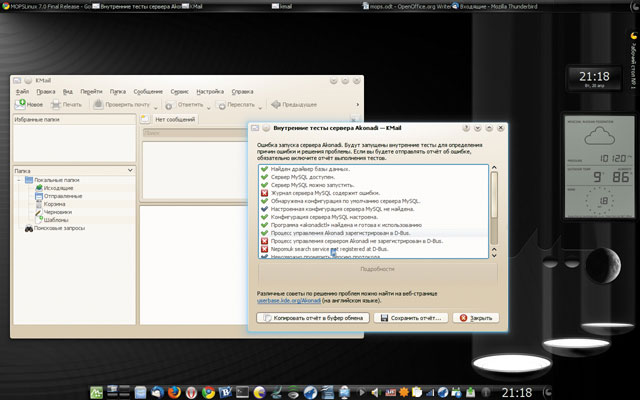The width and height of the screenshot is (640, 400).
Task: Select the Черновики drafts folder icon
Action: tap(39, 212)
